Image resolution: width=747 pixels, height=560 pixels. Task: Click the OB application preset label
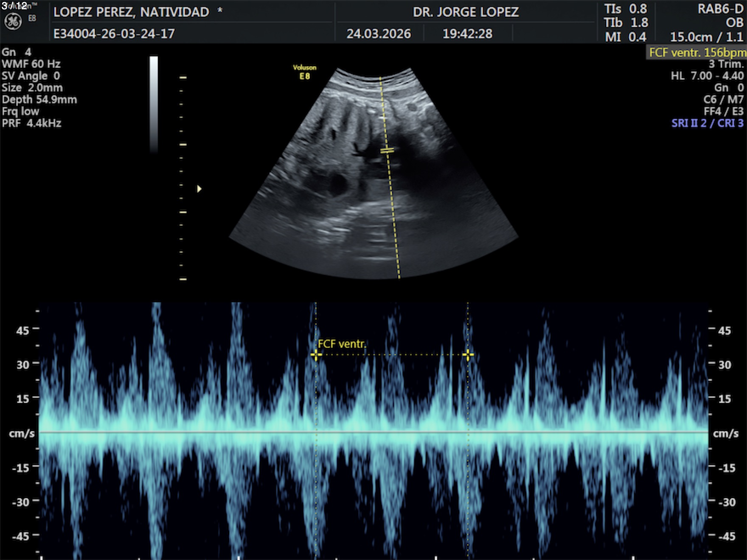click(x=734, y=23)
